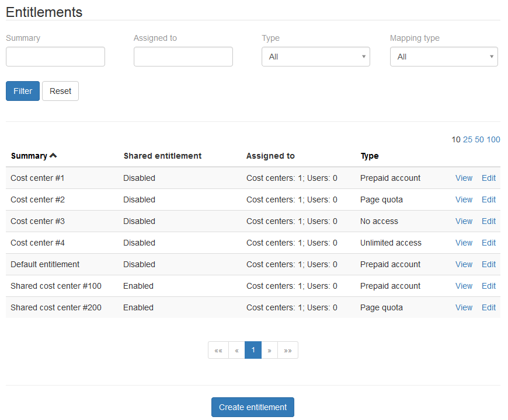Select page 1 in pagination

pyautogui.click(x=253, y=351)
